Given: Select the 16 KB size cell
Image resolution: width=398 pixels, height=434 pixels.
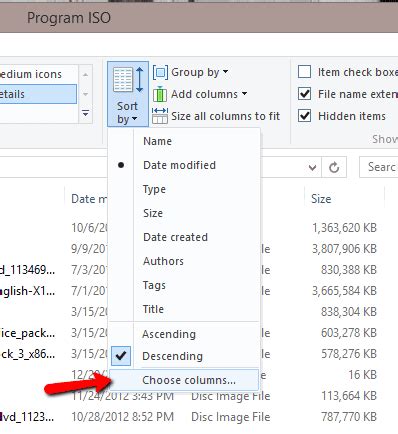Looking at the screenshot, I should pos(362,375).
